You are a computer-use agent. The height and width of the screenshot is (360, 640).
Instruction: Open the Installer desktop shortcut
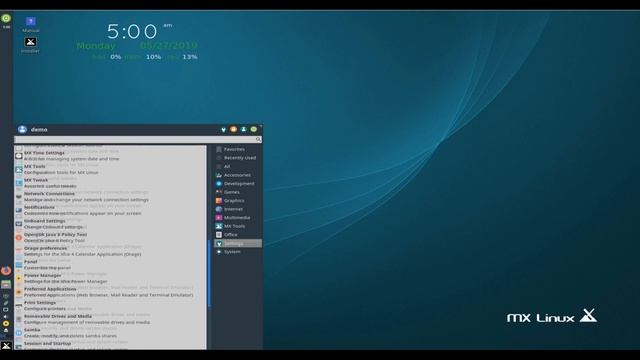click(x=31, y=45)
